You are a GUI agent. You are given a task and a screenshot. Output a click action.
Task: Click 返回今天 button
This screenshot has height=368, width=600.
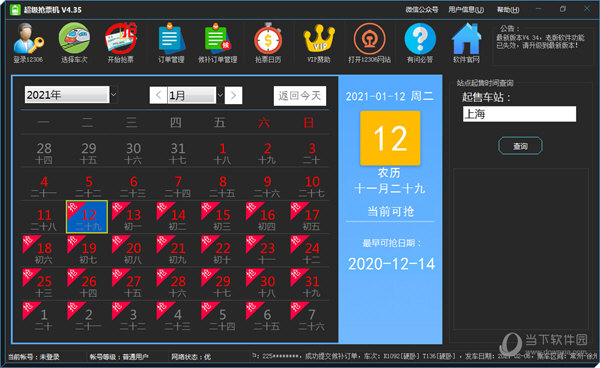[300, 95]
